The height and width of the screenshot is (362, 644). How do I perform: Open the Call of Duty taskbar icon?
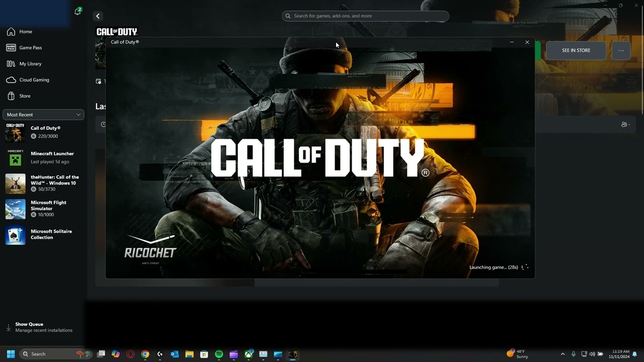coord(293,354)
